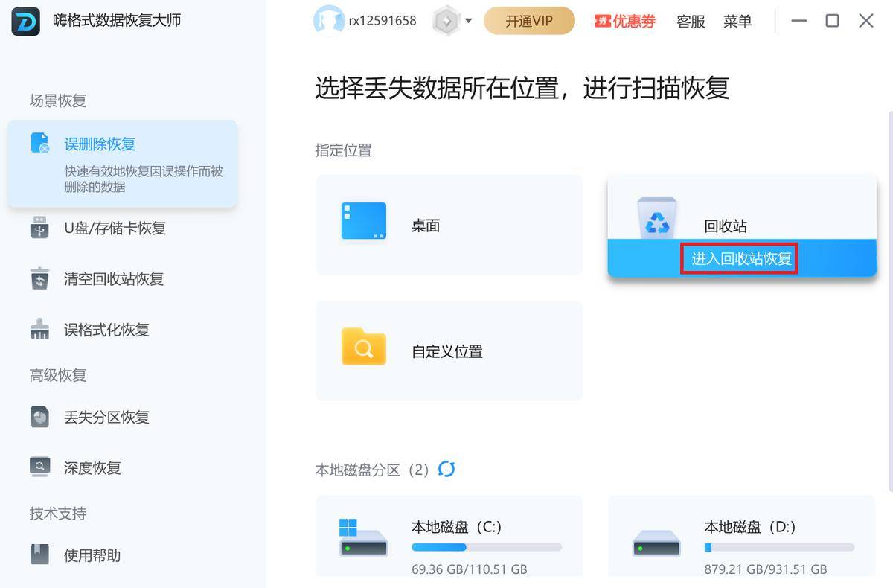
Task: Select 本地磁盘 (D:) to scan
Action: pos(741,537)
